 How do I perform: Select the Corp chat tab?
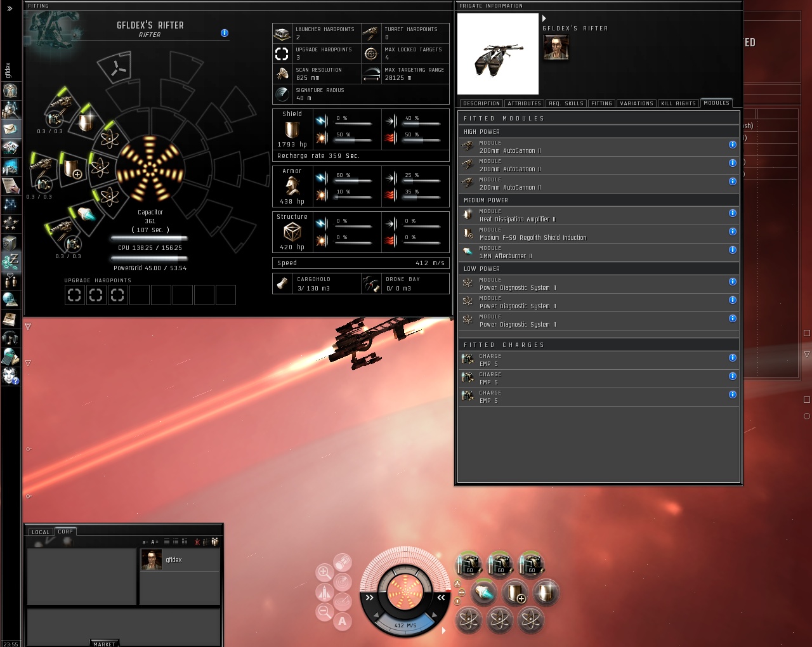pyautogui.click(x=66, y=532)
